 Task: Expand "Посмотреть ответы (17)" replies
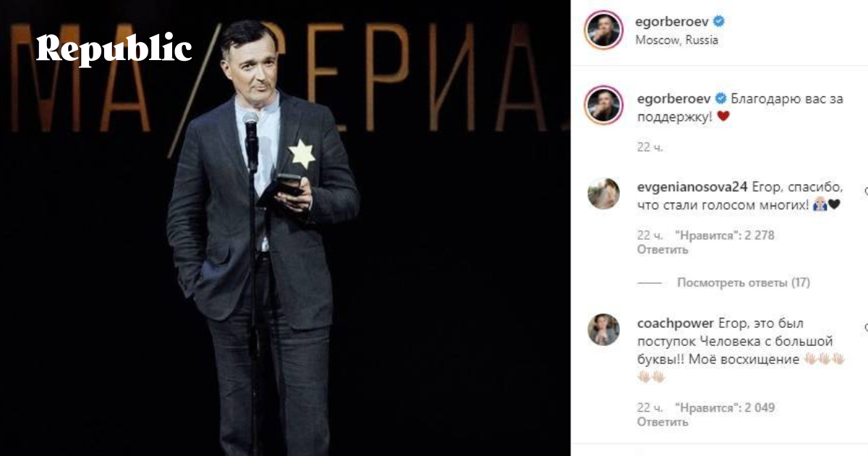coord(744,282)
